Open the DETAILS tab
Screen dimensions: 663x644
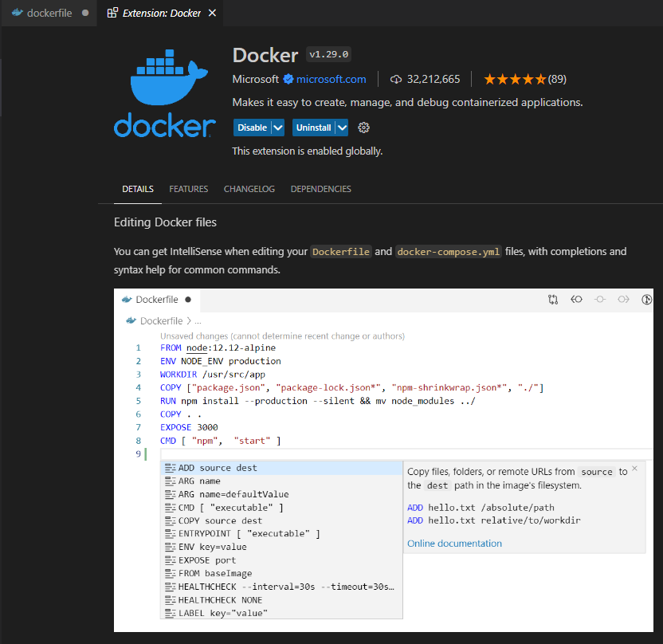(138, 189)
